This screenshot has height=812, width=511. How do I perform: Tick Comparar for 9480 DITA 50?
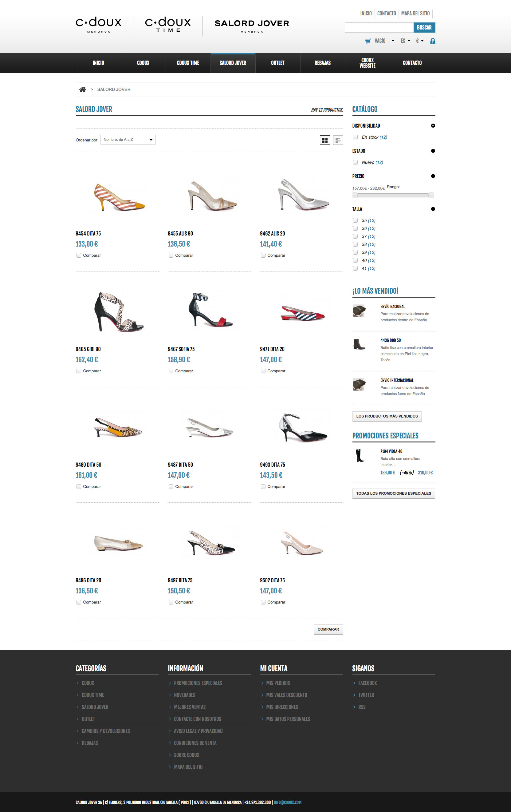[x=79, y=487]
